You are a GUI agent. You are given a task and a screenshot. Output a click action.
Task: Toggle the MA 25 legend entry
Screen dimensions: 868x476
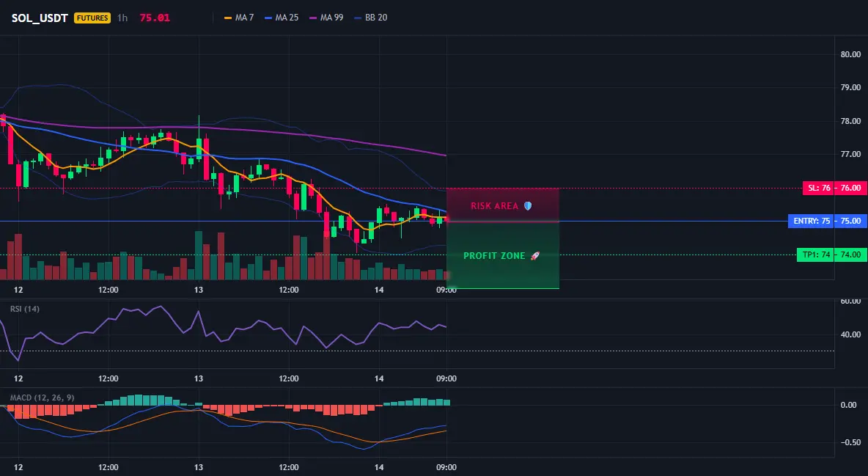(282, 18)
